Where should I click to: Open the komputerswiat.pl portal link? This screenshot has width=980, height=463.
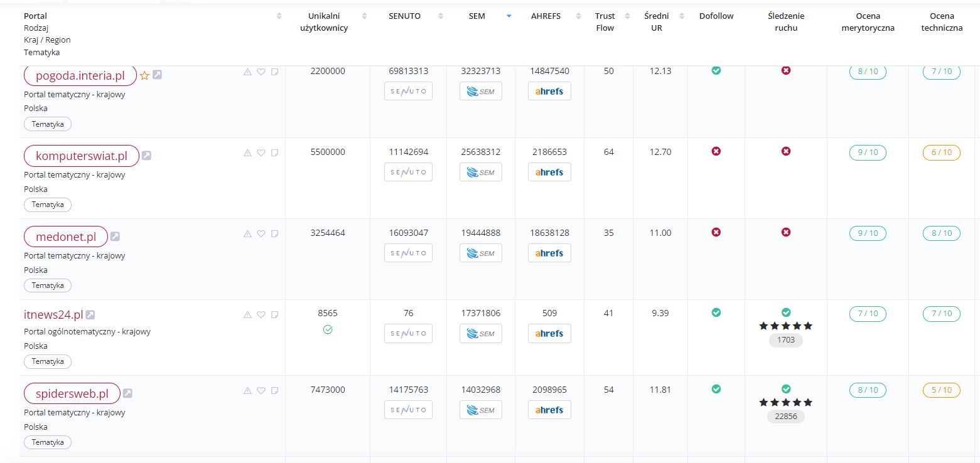pos(81,156)
